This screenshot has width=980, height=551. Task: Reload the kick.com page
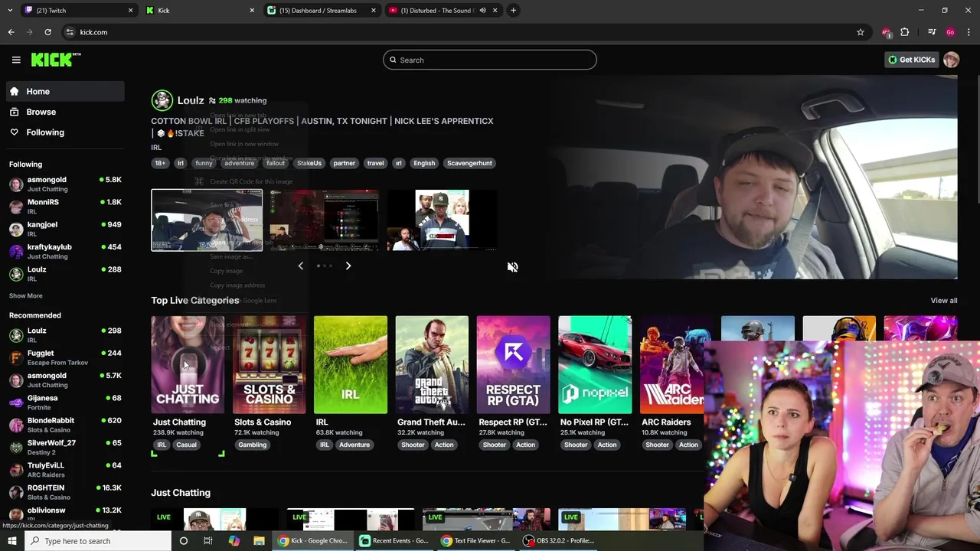click(47, 32)
